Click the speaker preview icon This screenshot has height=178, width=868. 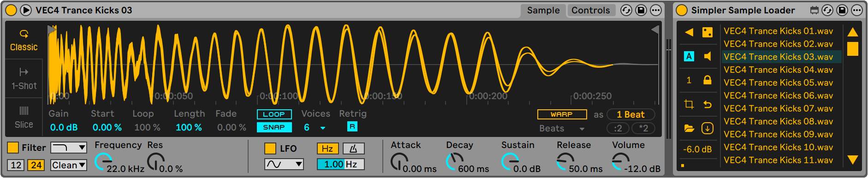point(707,56)
